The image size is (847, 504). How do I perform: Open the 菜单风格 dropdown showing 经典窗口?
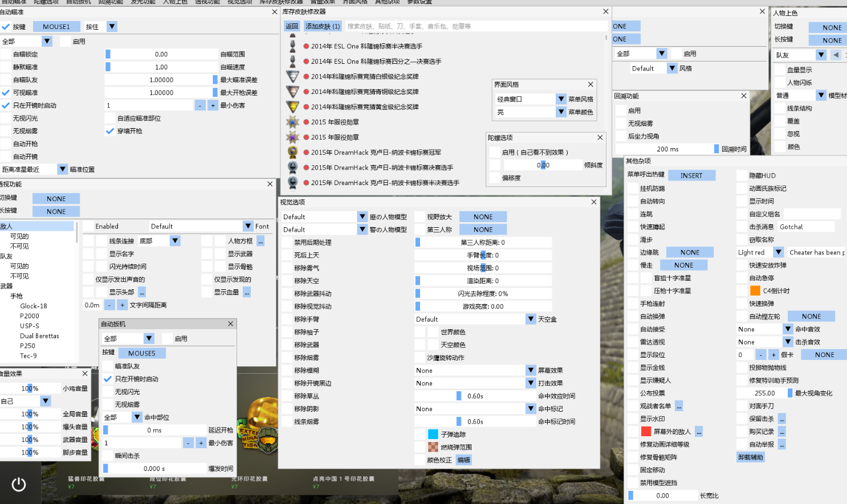[x=561, y=99]
